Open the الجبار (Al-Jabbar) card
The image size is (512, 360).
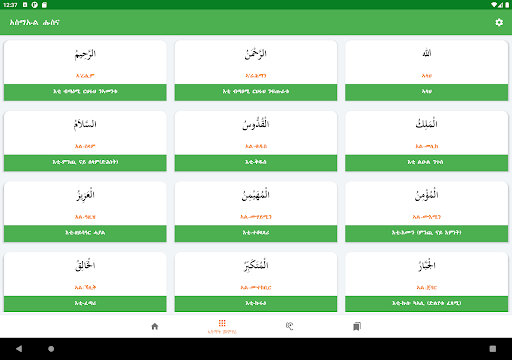426,282
